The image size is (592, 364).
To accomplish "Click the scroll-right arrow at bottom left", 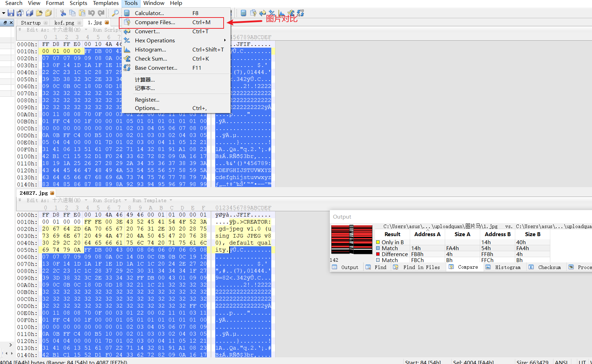I will 11,345.
